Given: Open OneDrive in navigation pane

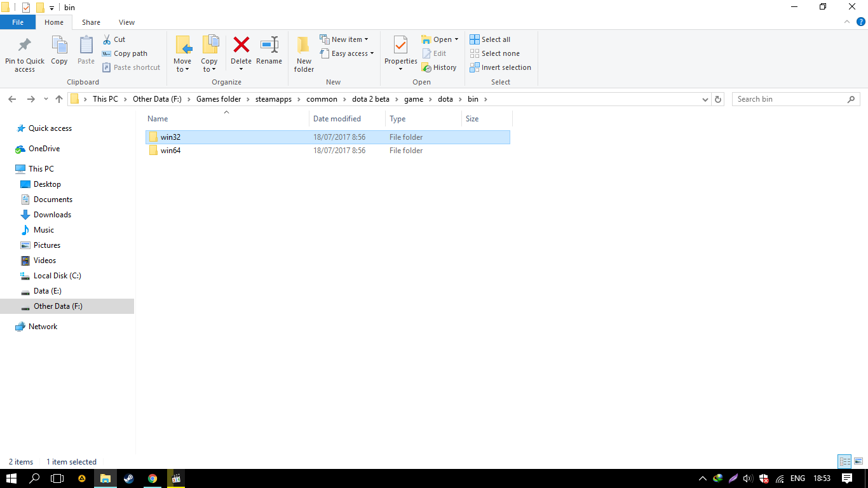Looking at the screenshot, I should [44, 149].
